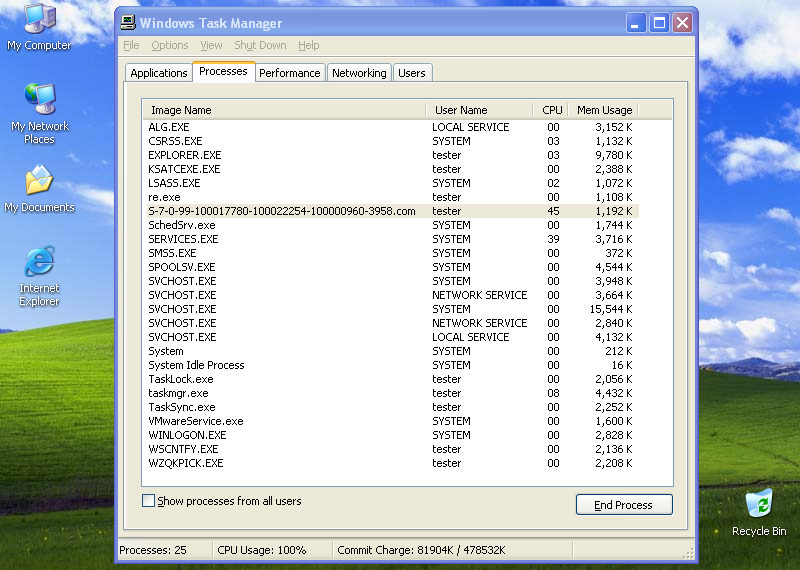The image size is (800, 570).
Task: Sort by Image Name column header
Action: coord(284,110)
